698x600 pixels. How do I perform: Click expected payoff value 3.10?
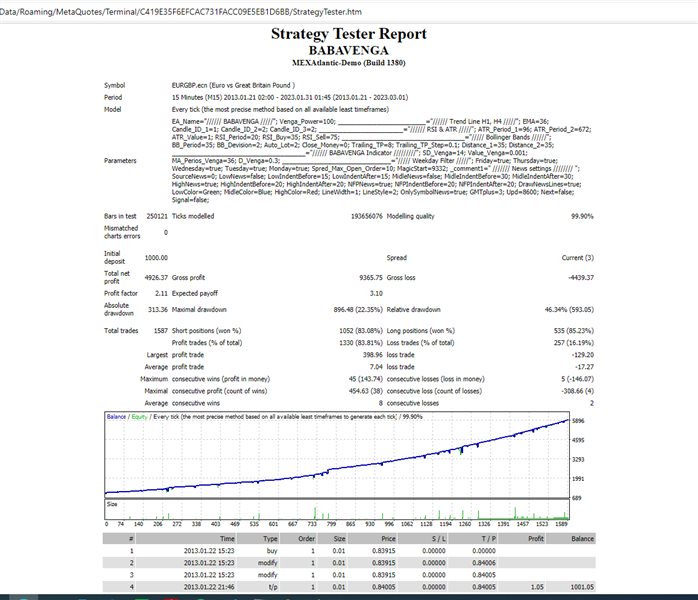coord(376,293)
